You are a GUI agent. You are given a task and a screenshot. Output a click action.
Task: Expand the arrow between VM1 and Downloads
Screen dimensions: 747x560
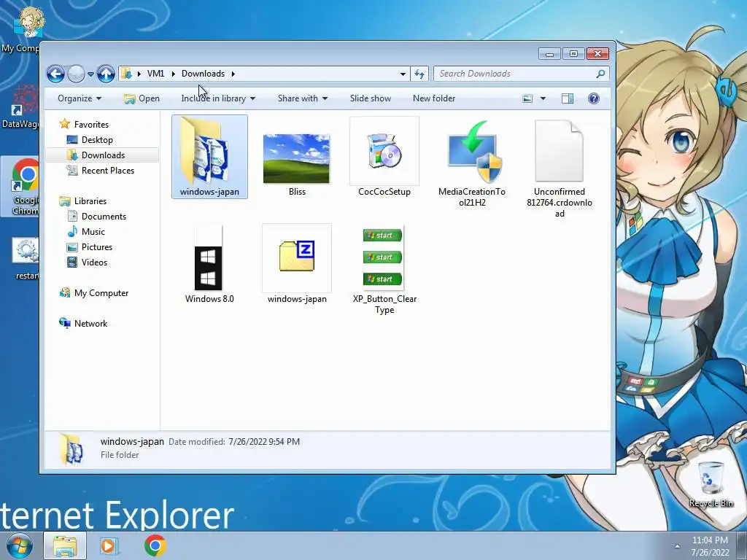173,74
